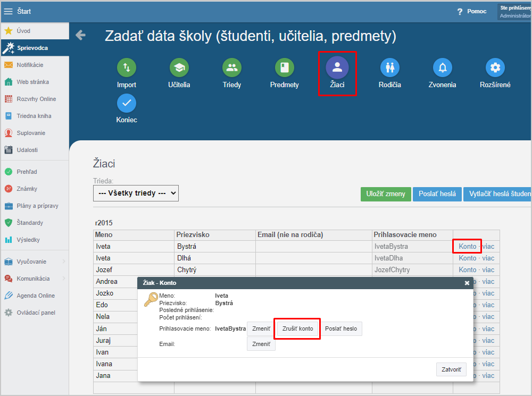Click the Koniec checkmark icon

[x=127, y=103]
